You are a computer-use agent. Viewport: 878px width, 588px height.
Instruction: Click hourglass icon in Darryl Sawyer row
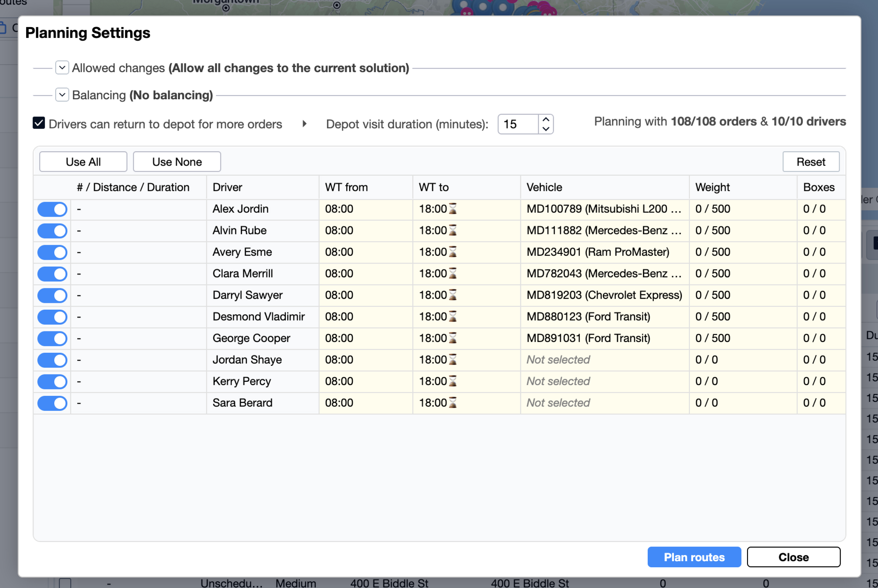click(453, 295)
